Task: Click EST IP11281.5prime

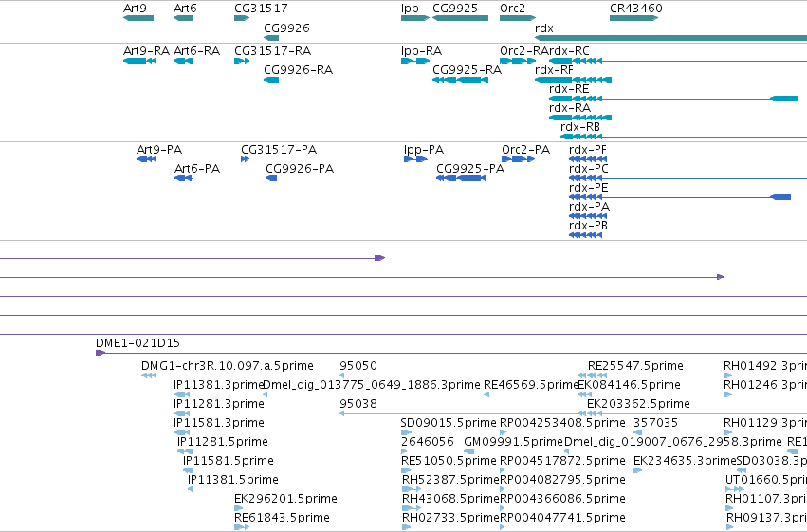Action: (x=185, y=451)
